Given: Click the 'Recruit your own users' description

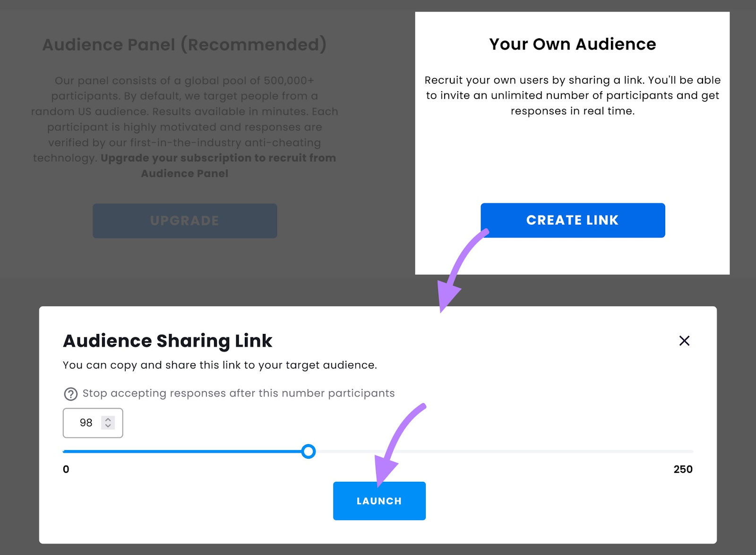Looking at the screenshot, I should click(x=572, y=95).
